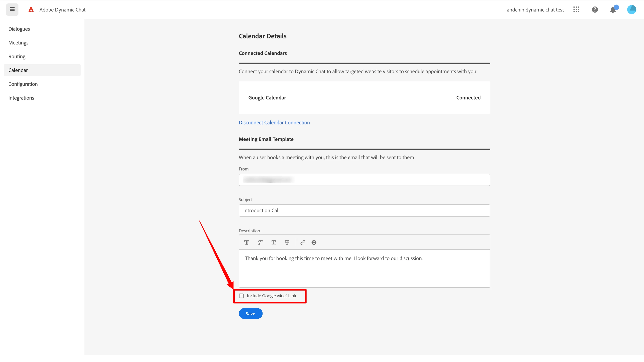Open the emoji picker
Viewport: 644px width, 362px height.
coord(314,242)
